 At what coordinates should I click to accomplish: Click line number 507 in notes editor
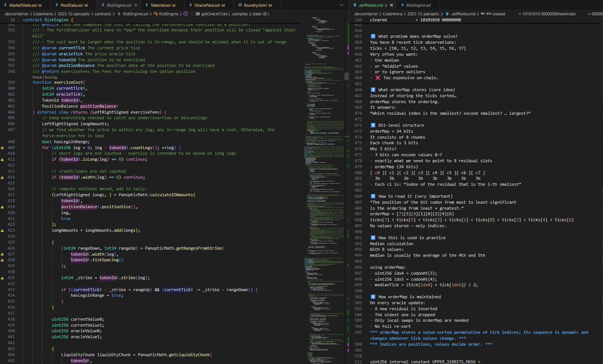(x=357, y=332)
